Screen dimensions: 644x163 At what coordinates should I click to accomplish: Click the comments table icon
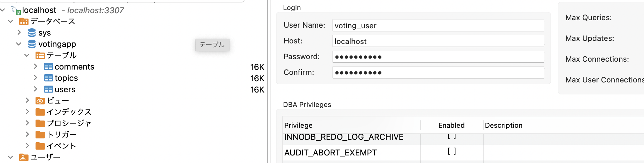click(48, 67)
